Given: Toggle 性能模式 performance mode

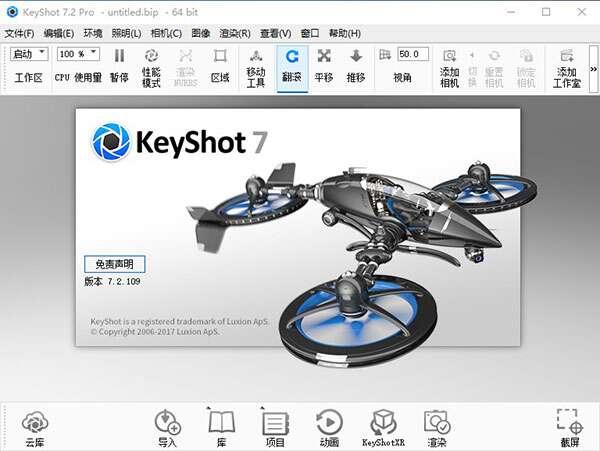Looking at the screenshot, I should 151,68.
